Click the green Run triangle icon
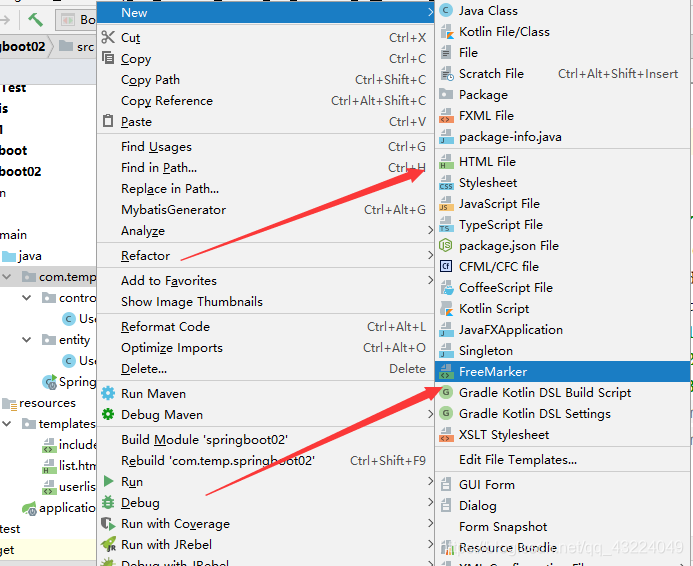Screen dimensions: 693x566 click(108, 481)
